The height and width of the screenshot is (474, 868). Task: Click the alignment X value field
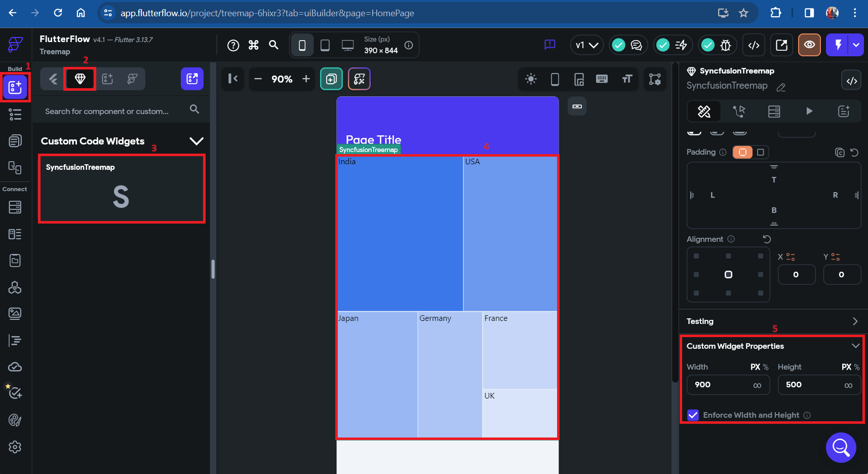click(797, 274)
